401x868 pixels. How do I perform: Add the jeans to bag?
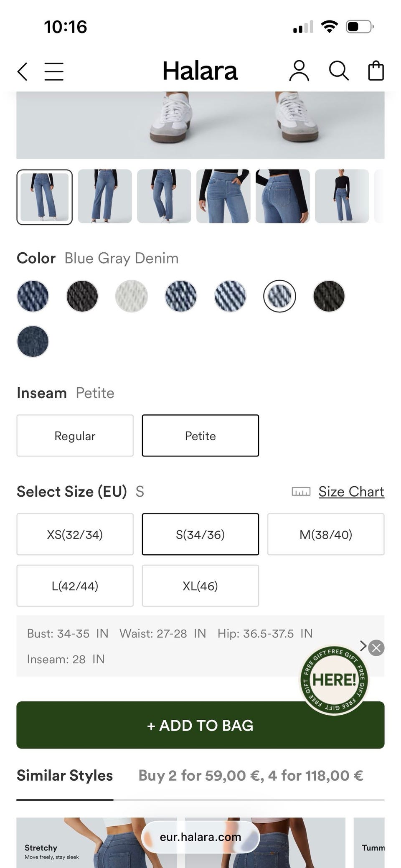tap(200, 725)
